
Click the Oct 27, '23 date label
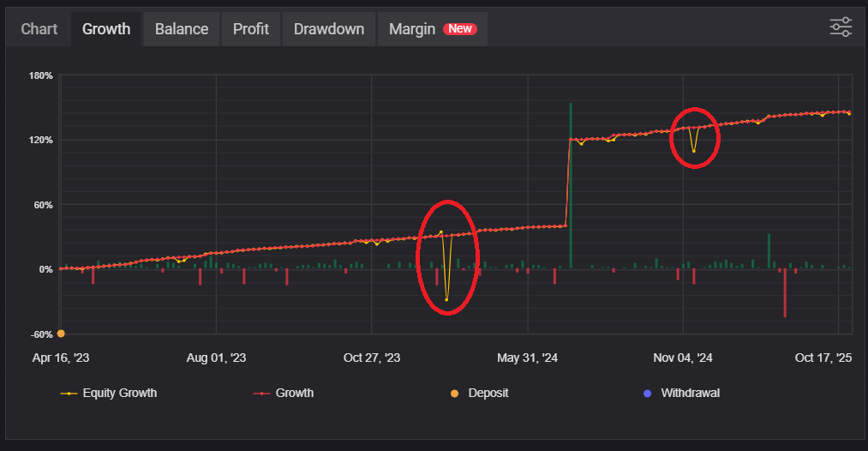[371, 358]
